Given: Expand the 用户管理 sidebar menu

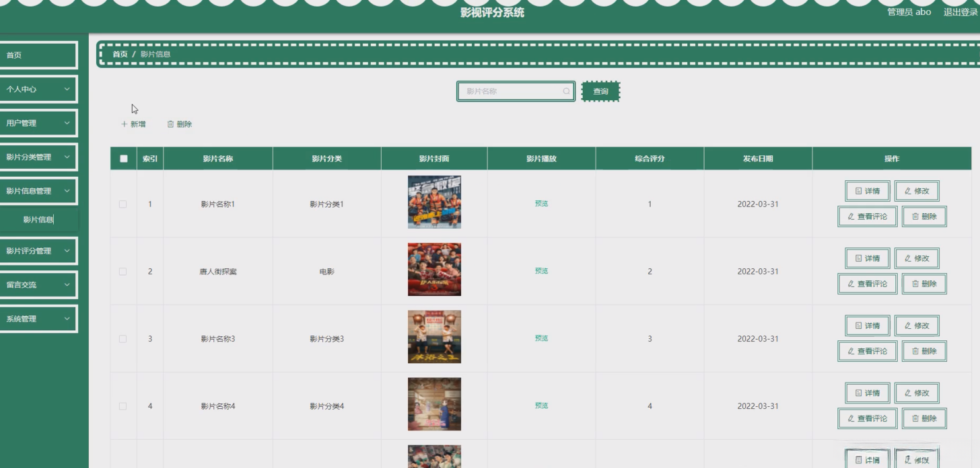Looking at the screenshot, I should coord(38,123).
